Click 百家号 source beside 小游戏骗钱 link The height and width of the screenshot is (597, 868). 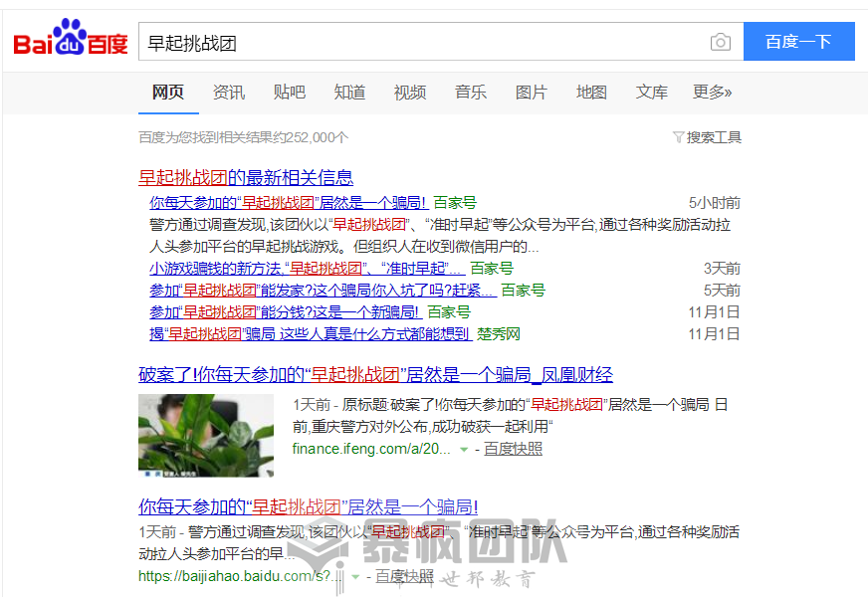pyautogui.click(x=492, y=269)
